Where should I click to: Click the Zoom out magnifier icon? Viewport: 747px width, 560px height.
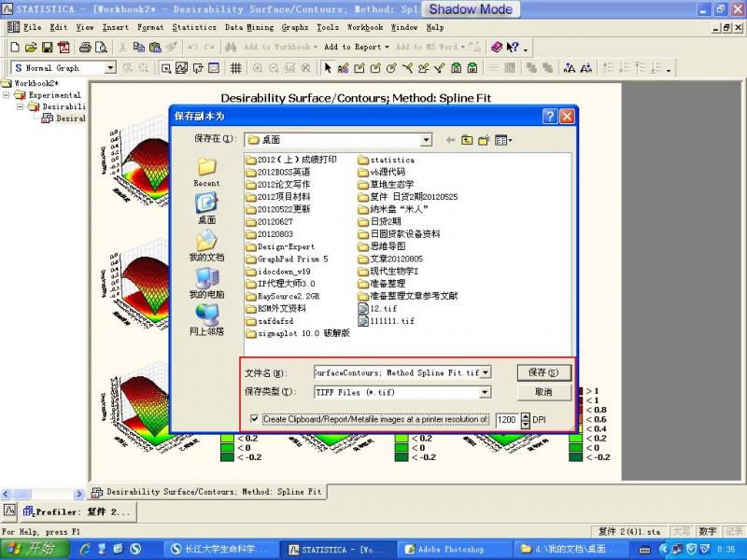[x=274, y=68]
